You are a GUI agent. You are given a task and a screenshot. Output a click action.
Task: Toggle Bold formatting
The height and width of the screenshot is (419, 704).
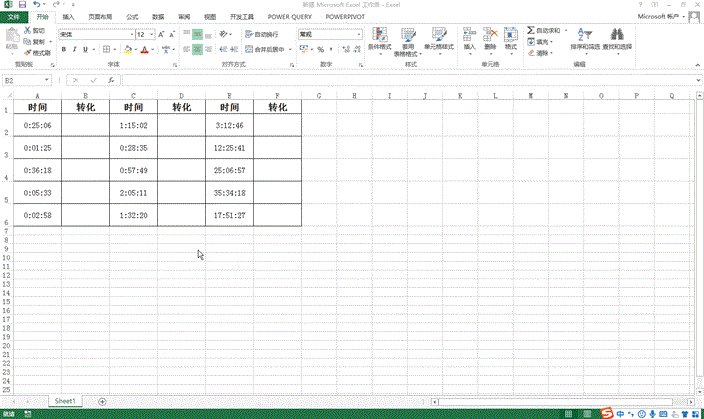tap(62, 49)
